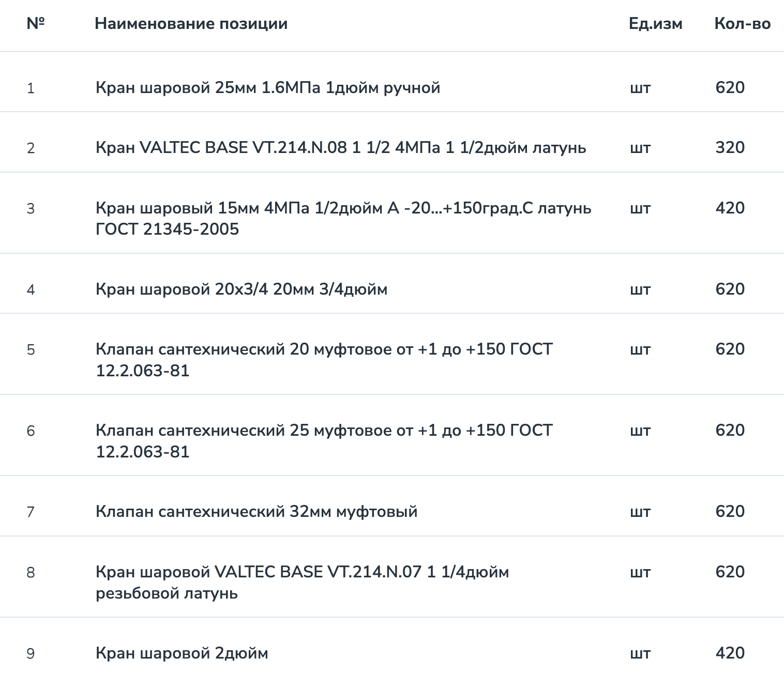Image resolution: width=784 pixels, height=673 pixels.
Task: Click row number 5 in № column
Action: pyautogui.click(x=31, y=350)
